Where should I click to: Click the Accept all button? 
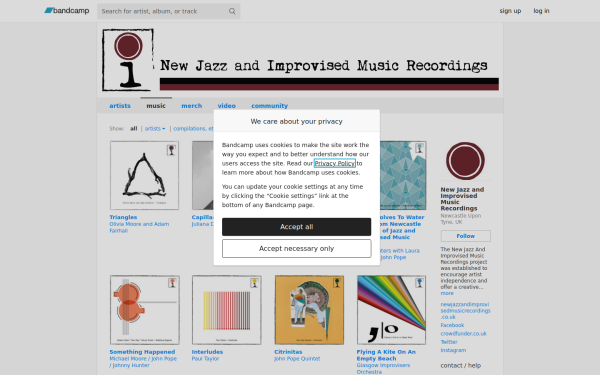pos(296,227)
